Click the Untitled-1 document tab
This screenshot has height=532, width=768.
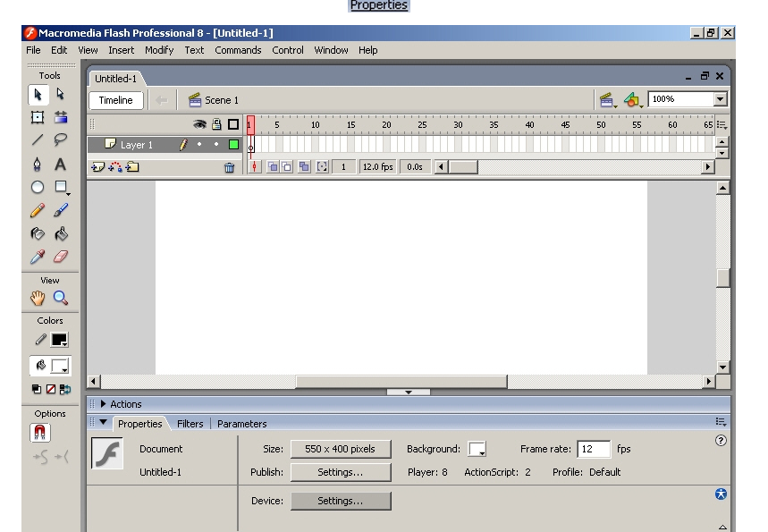(x=115, y=79)
